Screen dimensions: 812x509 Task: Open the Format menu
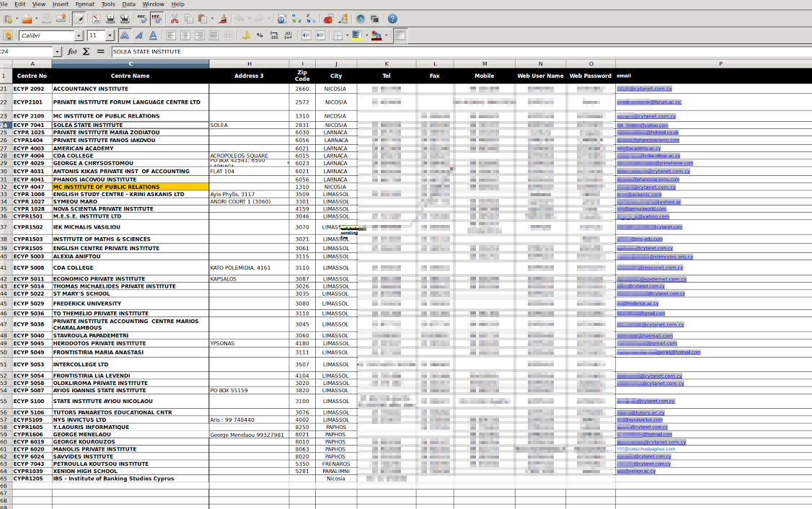tap(84, 4)
